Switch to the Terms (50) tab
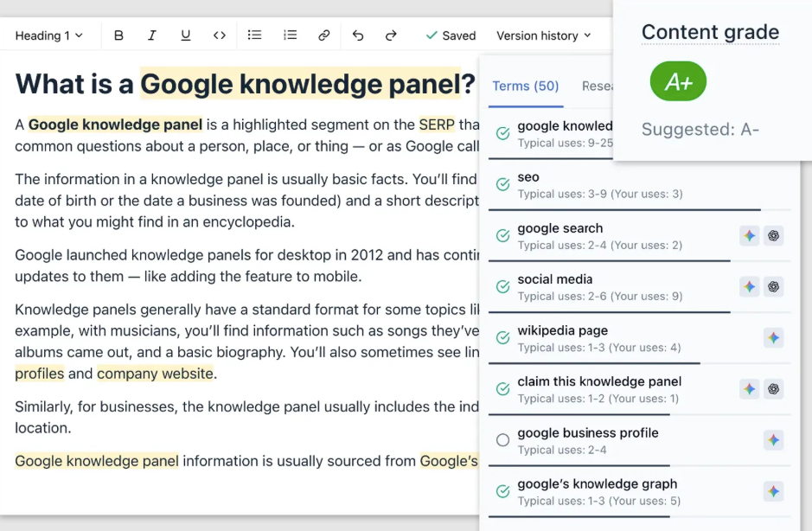Image resolution: width=812 pixels, height=531 pixels. tap(525, 86)
